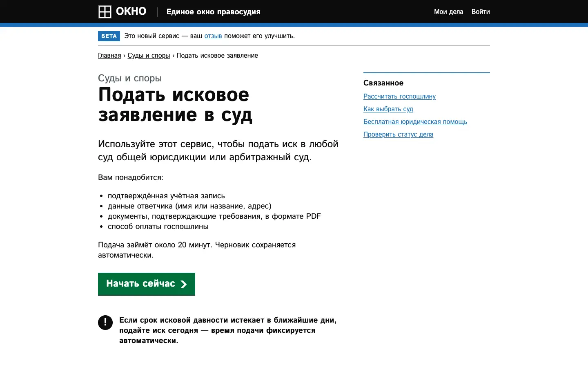Click the heading Подать исковое заявление в суд
The width and height of the screenshot is (588, 368).
point(175,105)
